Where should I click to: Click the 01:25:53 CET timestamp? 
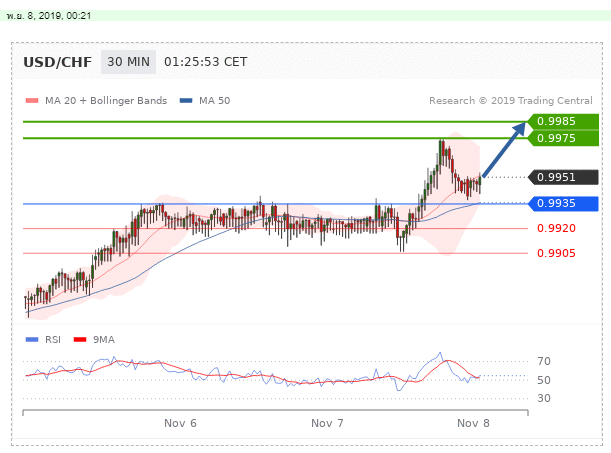[205, 62]
